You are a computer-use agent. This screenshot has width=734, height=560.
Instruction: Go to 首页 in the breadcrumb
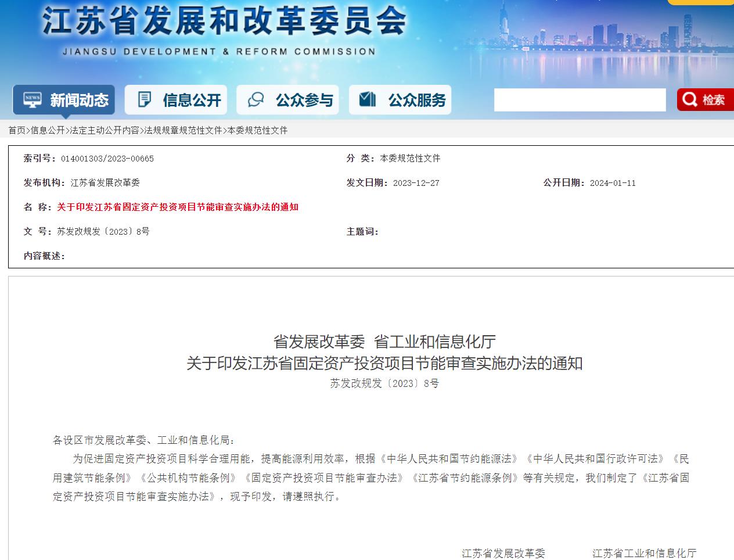[x=17, y=130]
